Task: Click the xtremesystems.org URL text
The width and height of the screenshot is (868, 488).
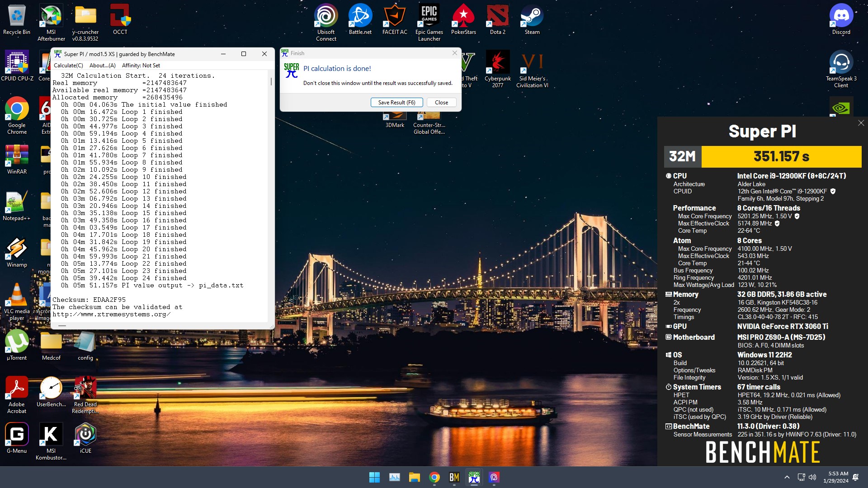Action: [x=111, y=314]
